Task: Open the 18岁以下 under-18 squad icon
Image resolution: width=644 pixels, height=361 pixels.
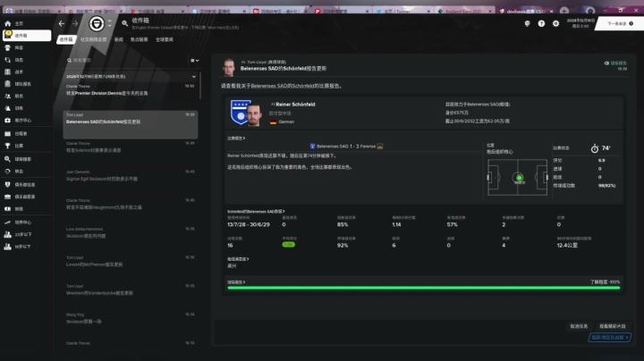Action: coord(7,247)
